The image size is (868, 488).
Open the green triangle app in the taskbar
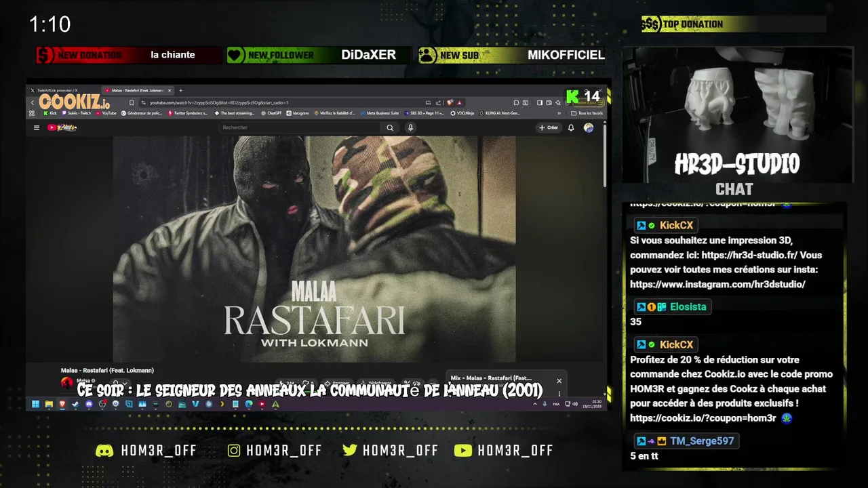pos(275,404)
